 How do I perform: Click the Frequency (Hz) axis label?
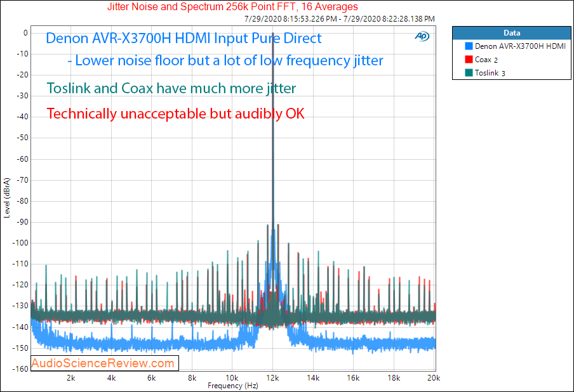(233, 386)
